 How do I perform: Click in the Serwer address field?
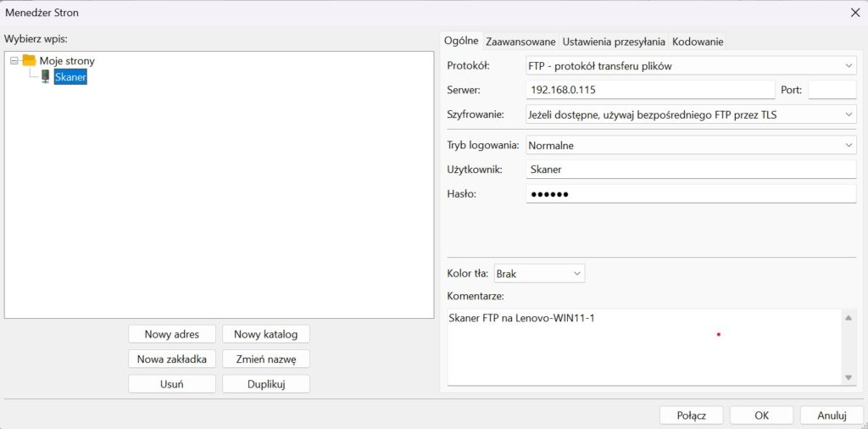pyautogui.click(x=649, y=90)
